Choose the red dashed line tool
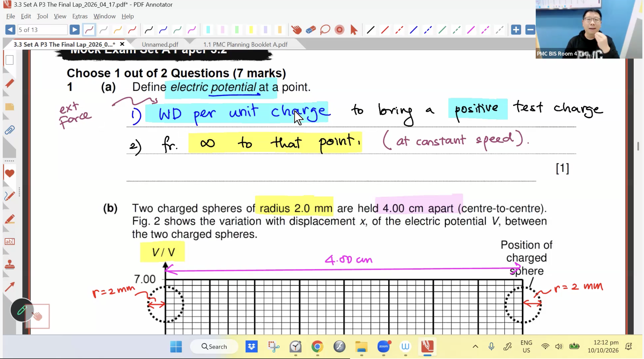 point(399,30)
